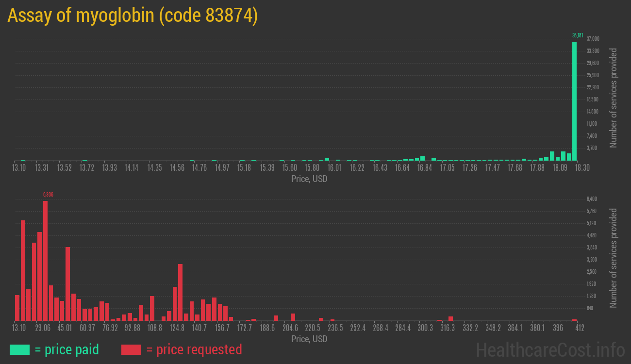Viewport: 631px width, 364px height.
Task: Click the '= price requested' legend text
Action: tap(194, 349)
